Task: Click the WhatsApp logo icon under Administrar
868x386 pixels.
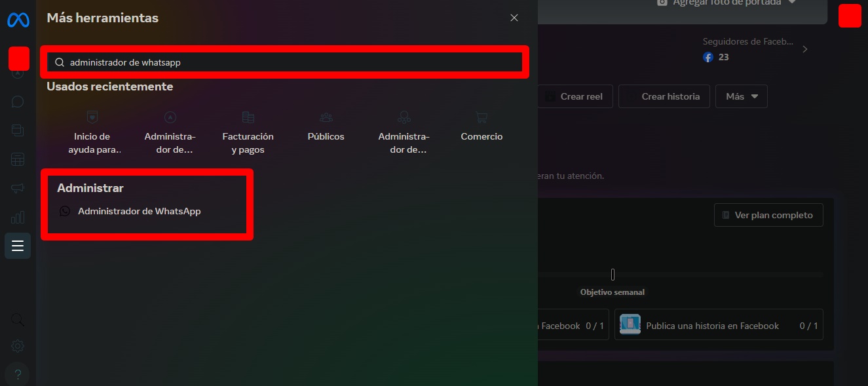Action: point(65,211)
